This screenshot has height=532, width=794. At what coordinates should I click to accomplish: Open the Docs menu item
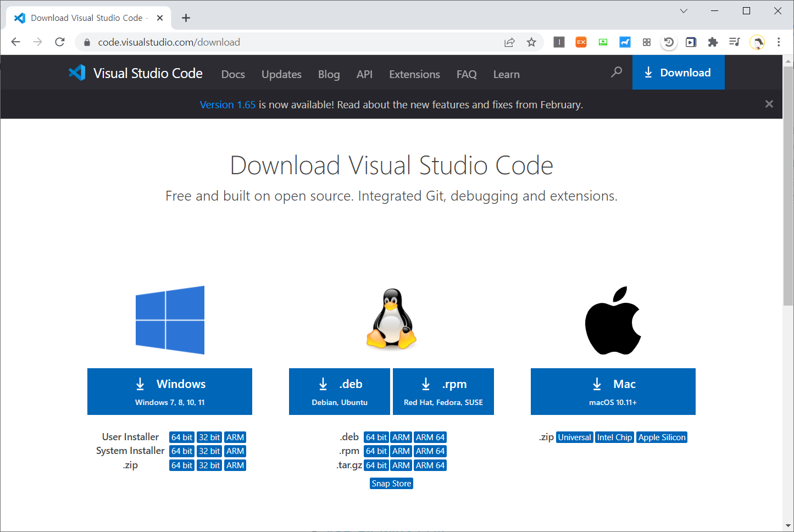pyautogui.click(x=233, y=74)
